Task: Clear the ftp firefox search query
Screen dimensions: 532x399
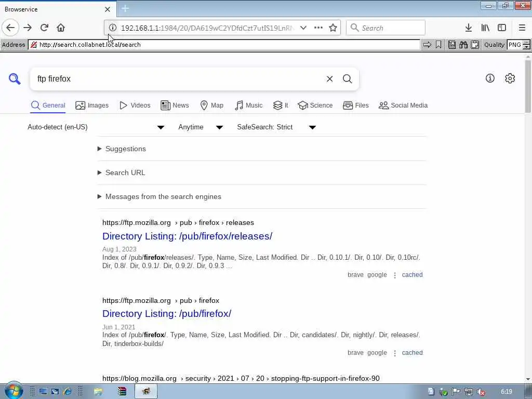Action: tap(329, 79)
